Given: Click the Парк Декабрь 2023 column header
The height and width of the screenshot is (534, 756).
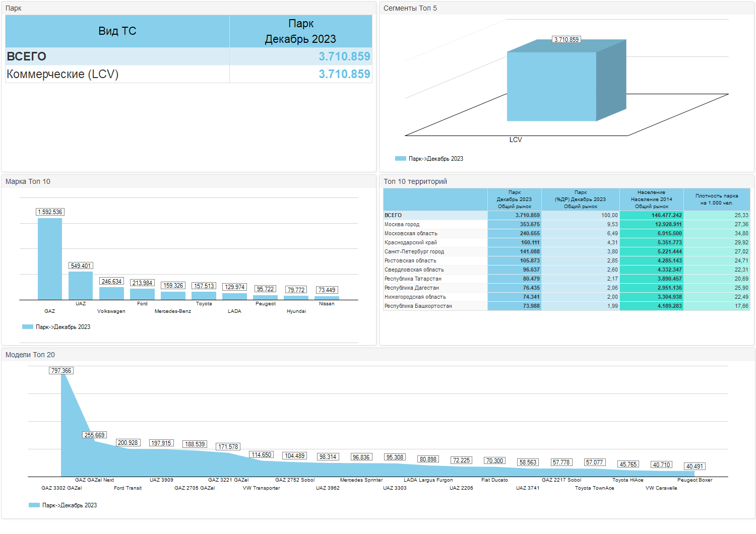Looking at the screenshot, I should (301, 31).
